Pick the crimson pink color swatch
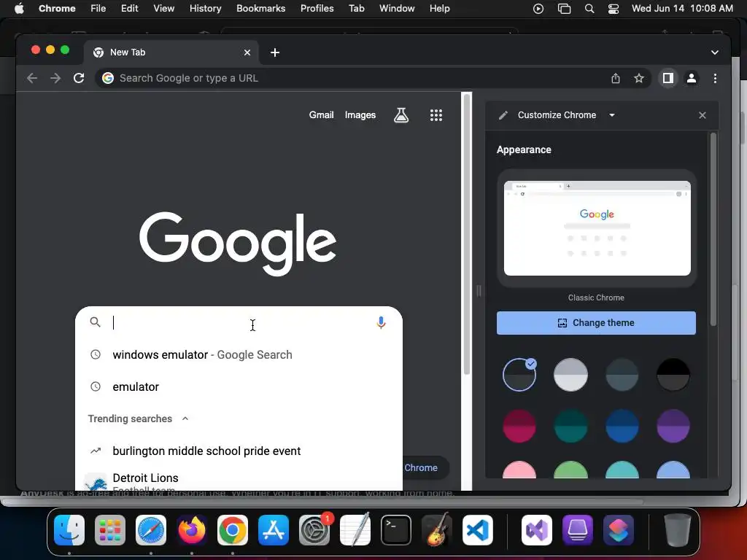Screen dimensions: 747x560 tap(519, 426)
